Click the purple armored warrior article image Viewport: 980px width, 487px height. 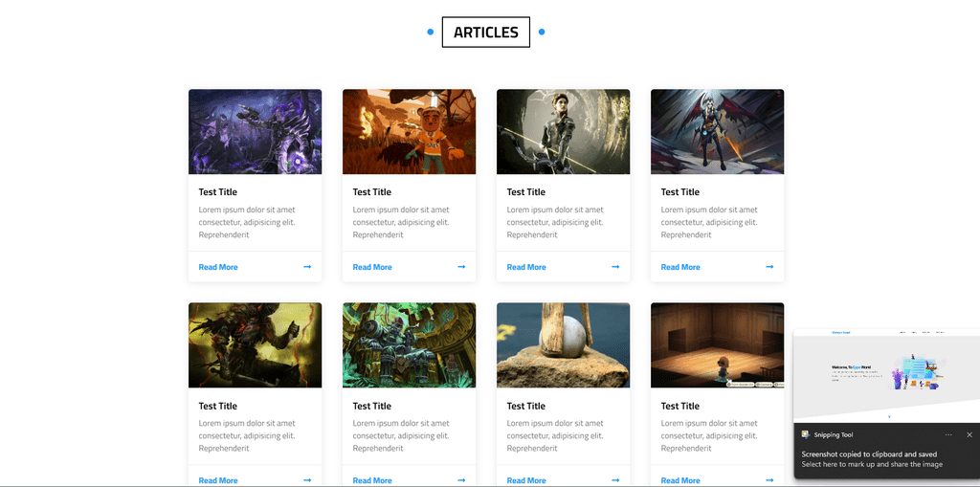point(255,131)
